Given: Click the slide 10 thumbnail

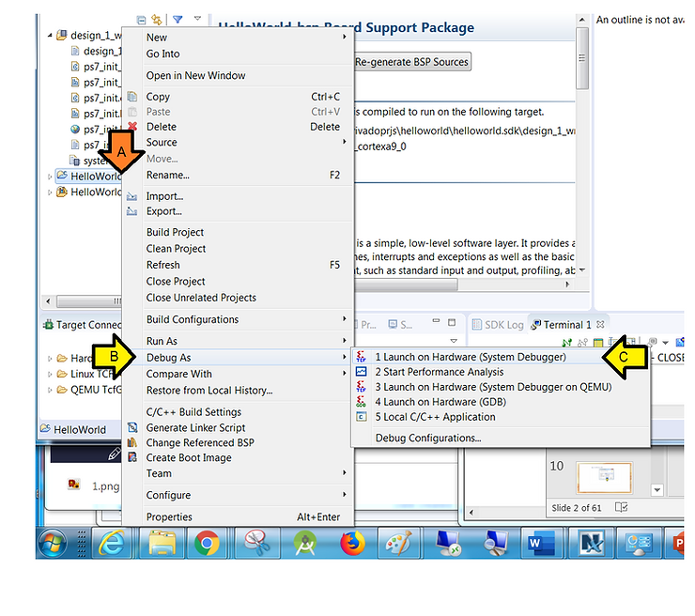Looking at the screenshot, I should (604, 477).
